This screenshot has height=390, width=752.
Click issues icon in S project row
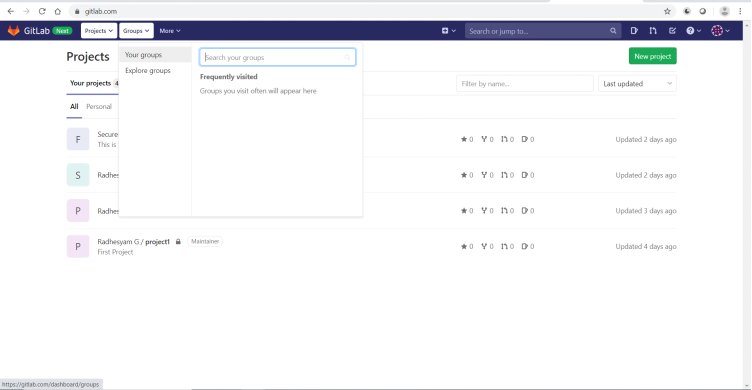525,175
